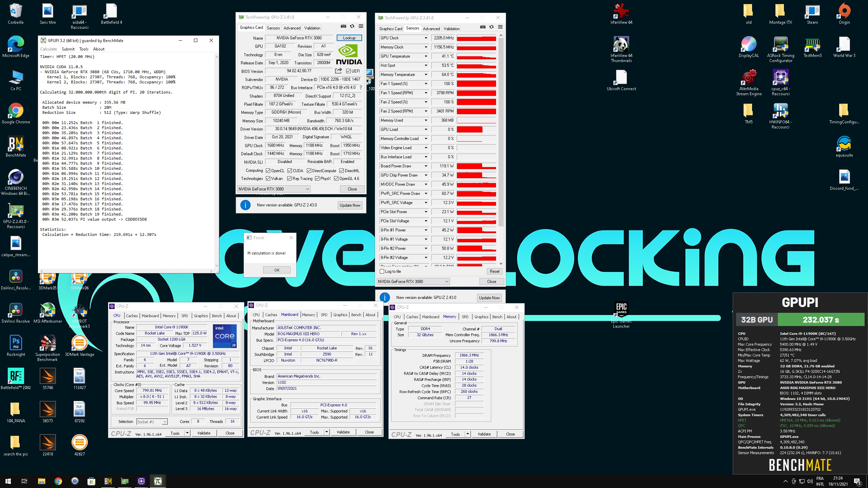
Task: Click the BenchMate taskbar icon
Action: point(108,481)
